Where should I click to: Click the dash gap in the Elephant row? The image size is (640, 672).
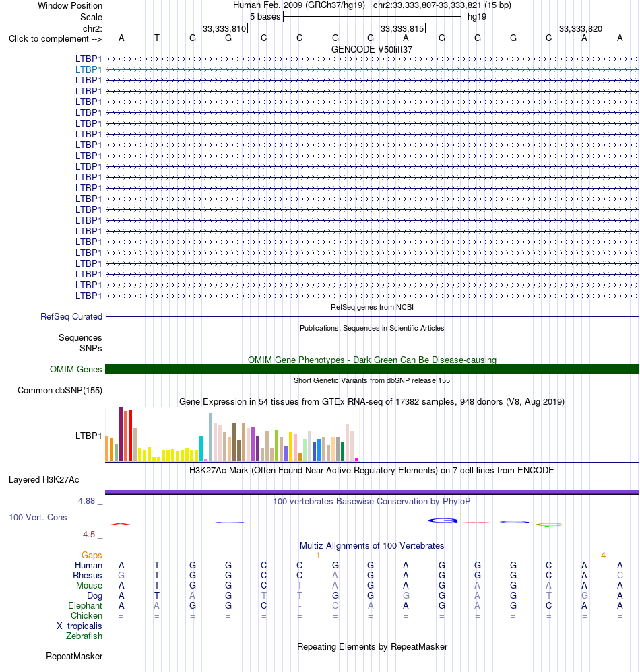coord(300,606)
